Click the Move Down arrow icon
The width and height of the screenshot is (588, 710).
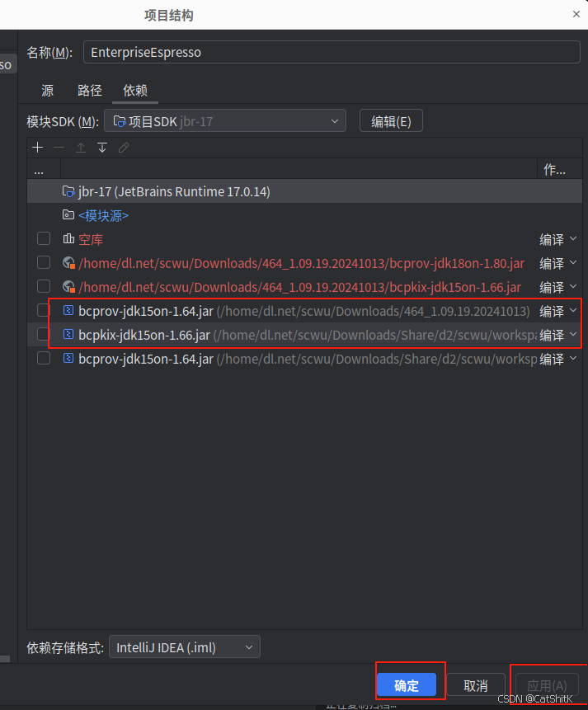tap(102, 148)
